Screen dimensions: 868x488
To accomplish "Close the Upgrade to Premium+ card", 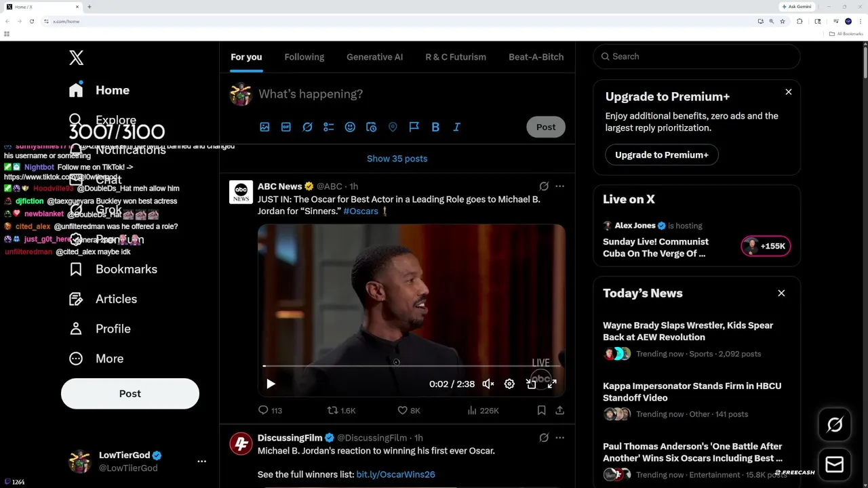I will pos(789,92).
